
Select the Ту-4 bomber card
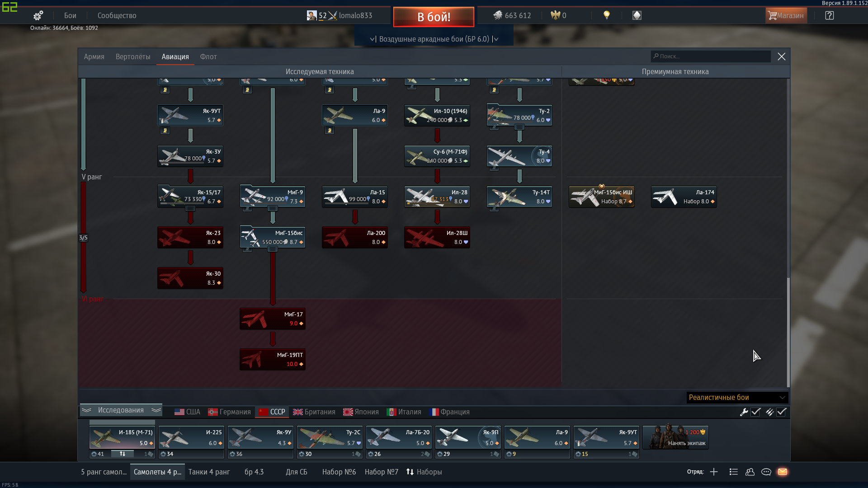[x=519, y=156]
